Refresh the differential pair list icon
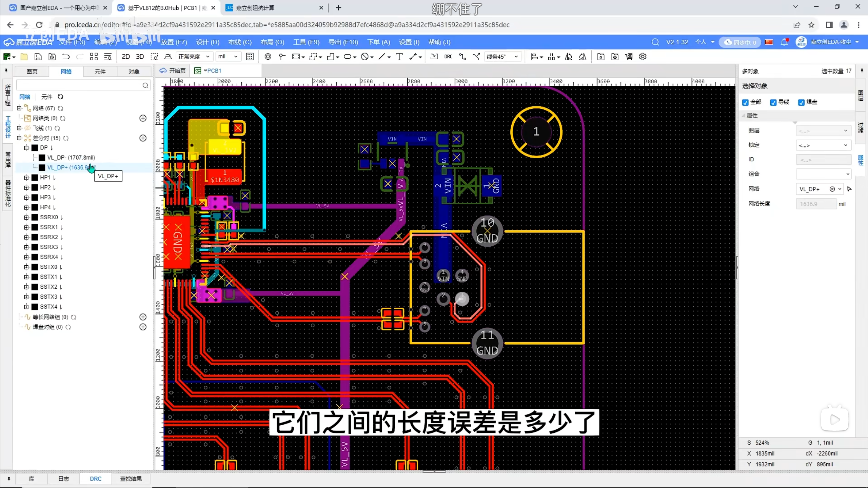Screen dimensions: 868x488 point(66,138)
